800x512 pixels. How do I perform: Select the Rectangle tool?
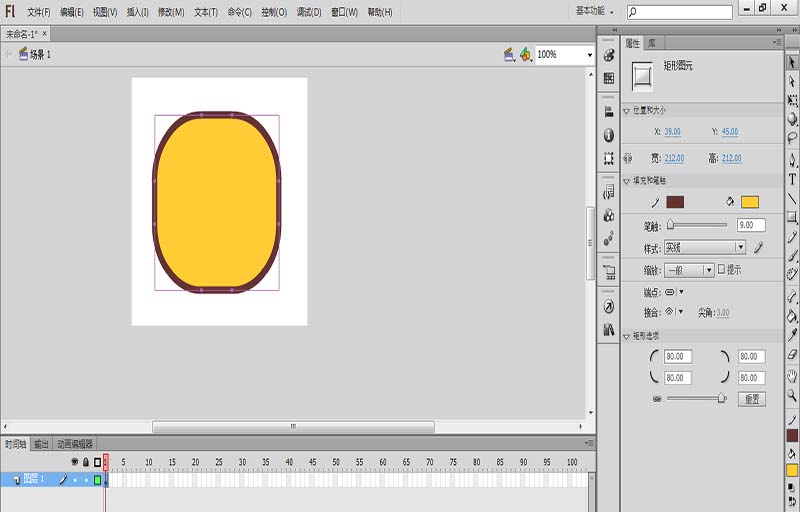click(x=792, y=217)
